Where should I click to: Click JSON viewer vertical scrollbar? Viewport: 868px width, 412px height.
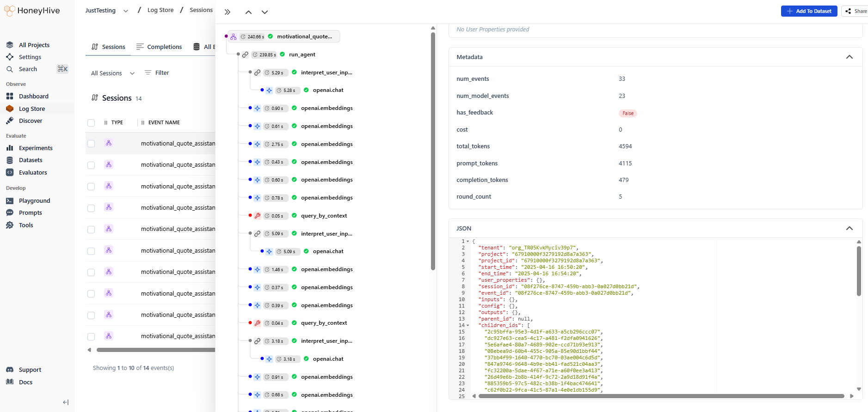click(x=859, y=271)
